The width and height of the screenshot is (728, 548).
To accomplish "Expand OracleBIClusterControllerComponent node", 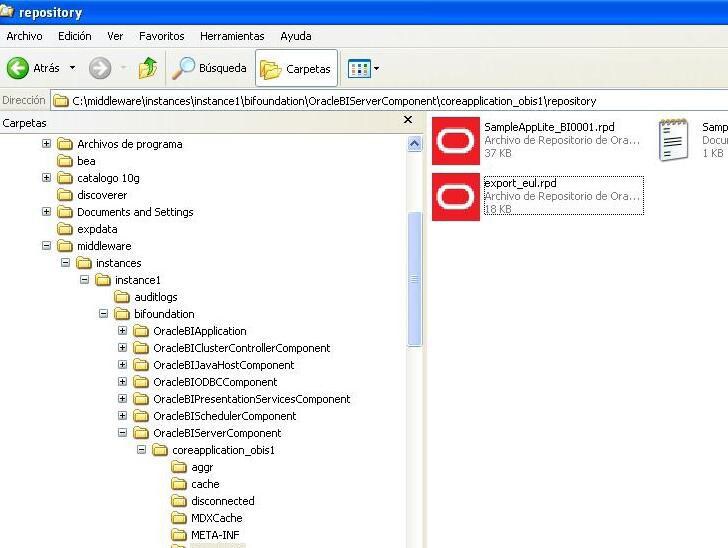I will click(123, 348).
